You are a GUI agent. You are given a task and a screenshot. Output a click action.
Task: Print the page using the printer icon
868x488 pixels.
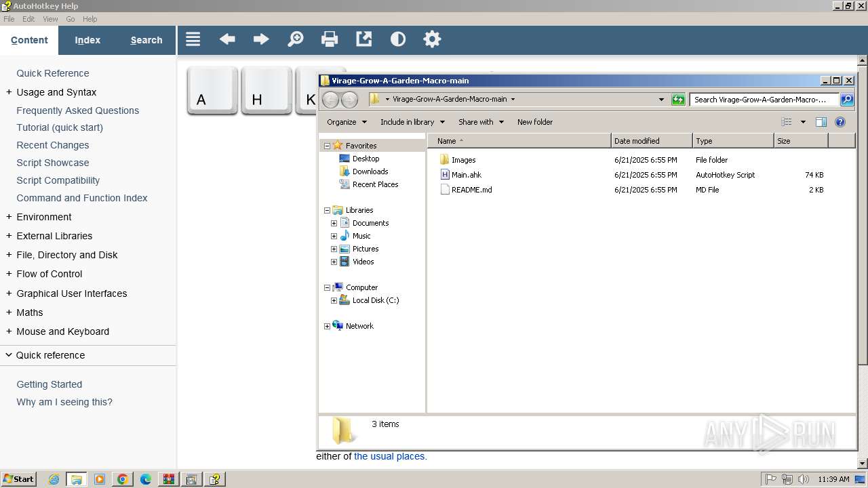330,39
